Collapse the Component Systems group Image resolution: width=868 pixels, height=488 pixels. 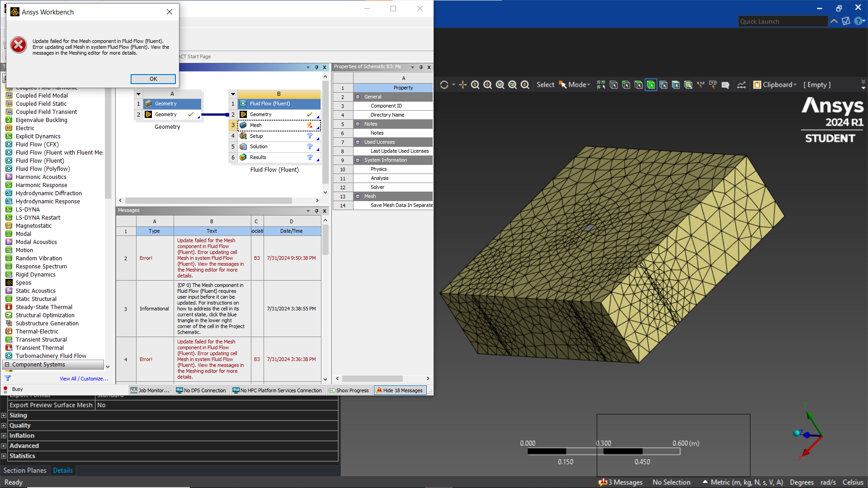[x=7, y=365]
